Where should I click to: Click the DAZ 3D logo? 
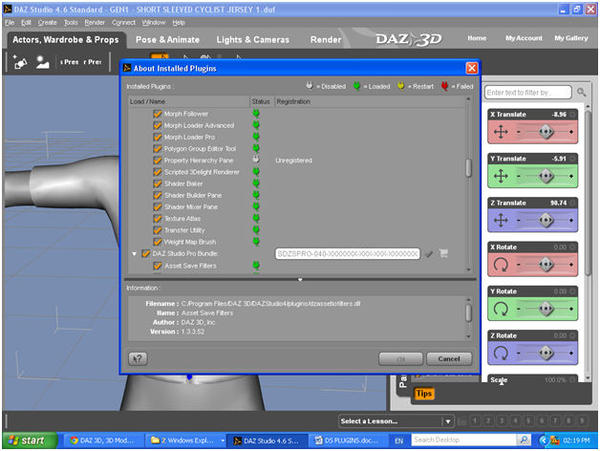coord(408,39)
